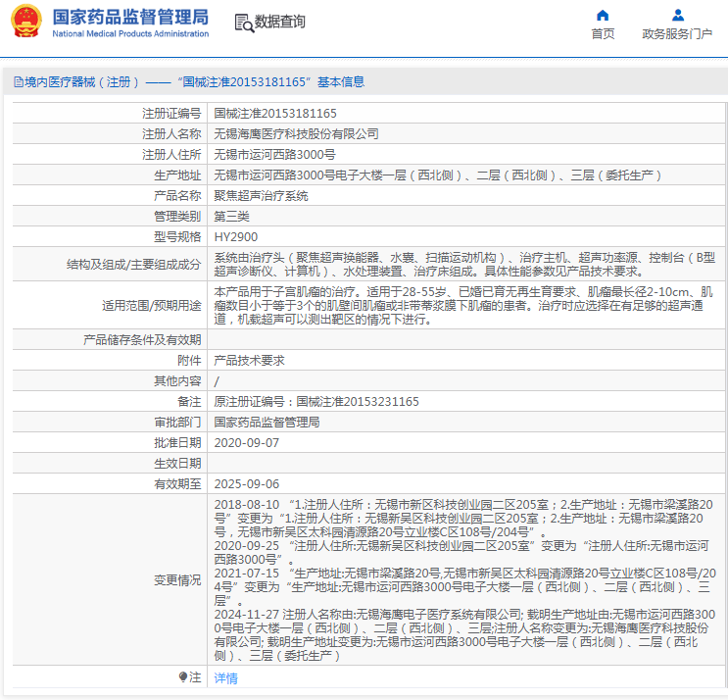Click the 审批部门 row label
This screenshot has width=728, height=700.
click(x=177, y=423)
